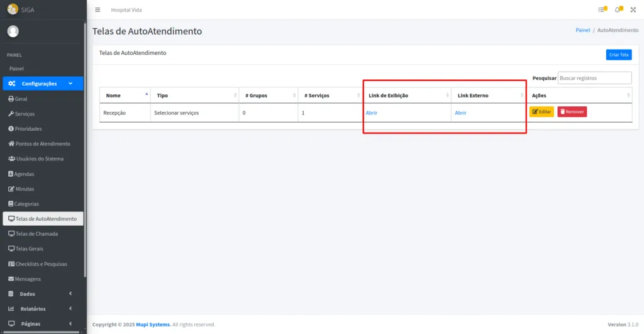Click the hamburger menu toggle icon
The width and height of the screenshot is (644, 334).
pos(97,10)
